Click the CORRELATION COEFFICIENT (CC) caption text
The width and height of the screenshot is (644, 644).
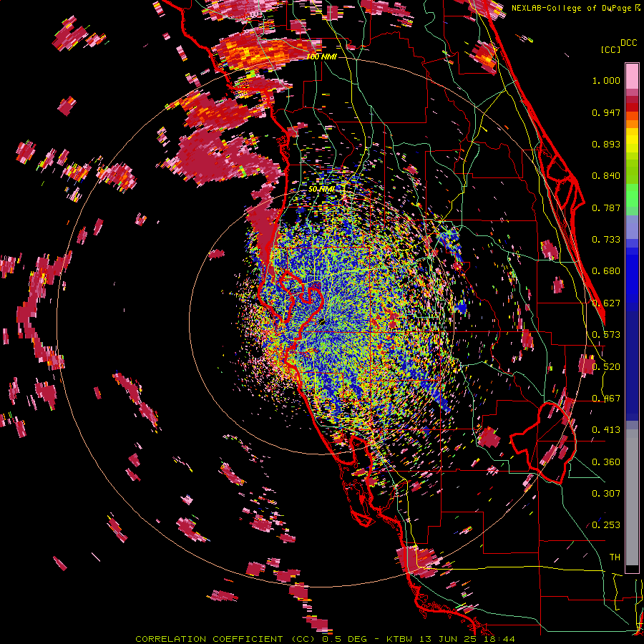[226, 639]
